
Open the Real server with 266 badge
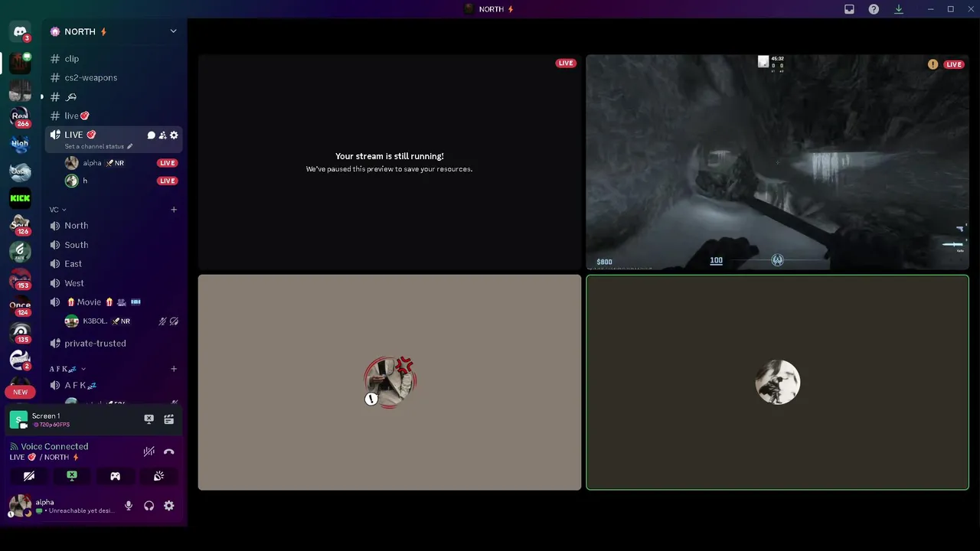[x=20, y=117]
